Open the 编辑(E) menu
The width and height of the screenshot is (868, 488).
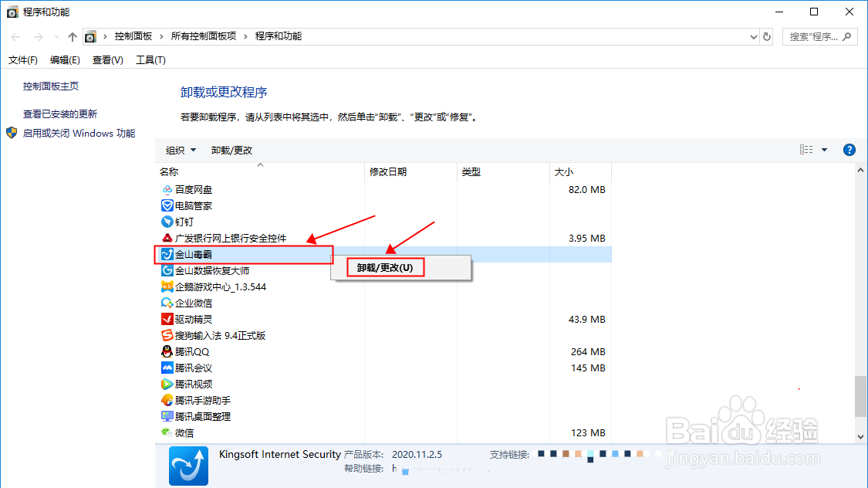point(65,59)
